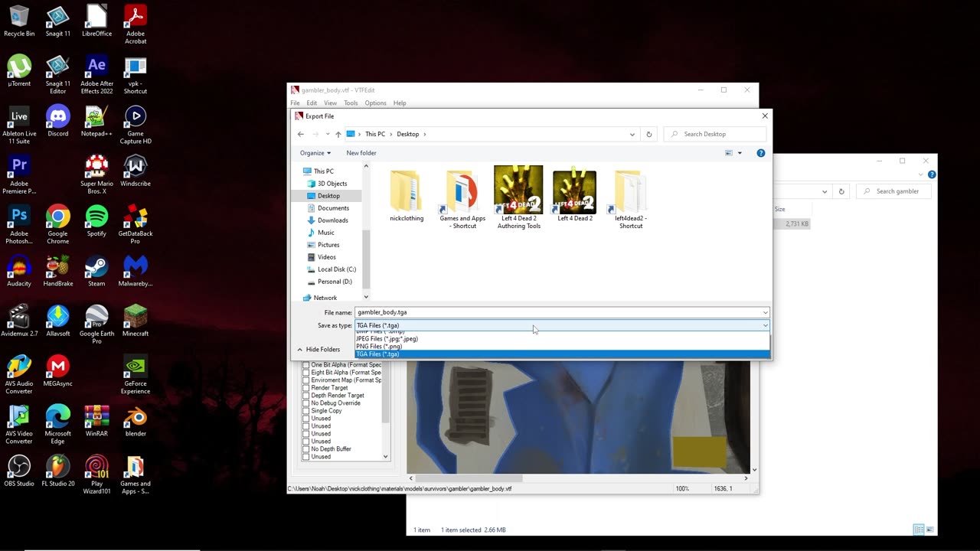Open GetDataBack Pro icon
The image size is (980, 551).
136,224
